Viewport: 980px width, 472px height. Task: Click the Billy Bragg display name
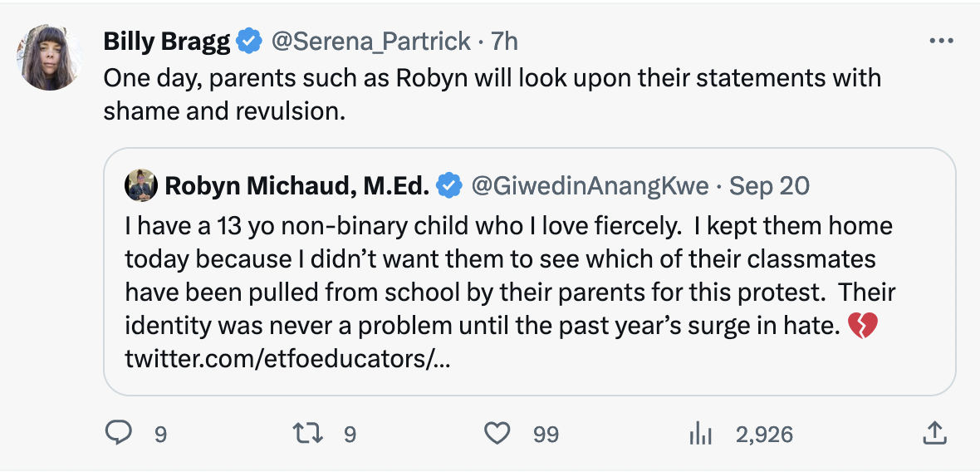(166, 40)
